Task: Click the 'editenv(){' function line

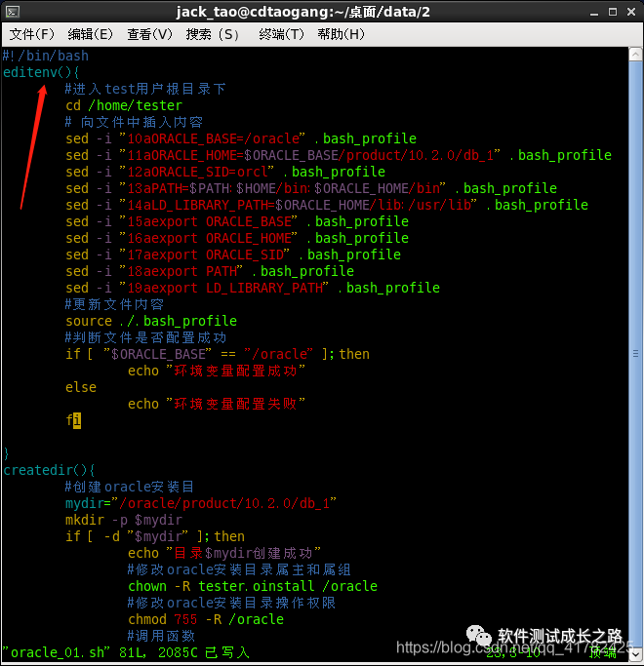Action: [x=41, y=72]
